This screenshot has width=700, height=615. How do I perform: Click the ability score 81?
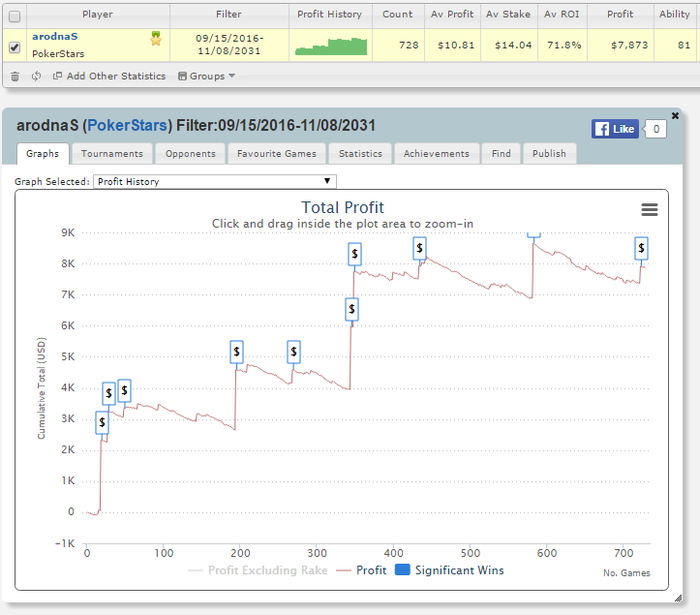point(683,45)
